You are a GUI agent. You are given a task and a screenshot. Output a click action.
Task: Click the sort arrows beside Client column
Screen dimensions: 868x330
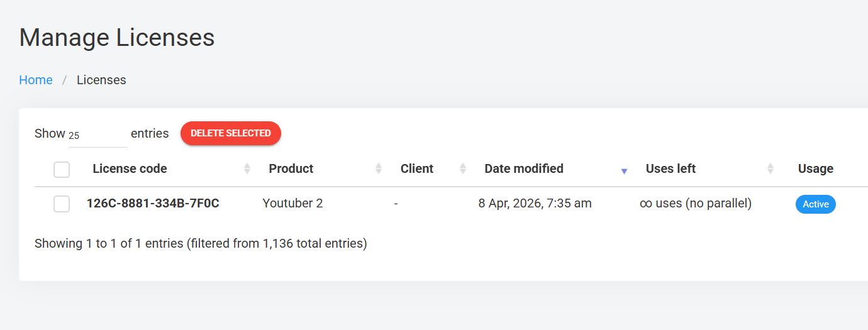tap(463, 168)
